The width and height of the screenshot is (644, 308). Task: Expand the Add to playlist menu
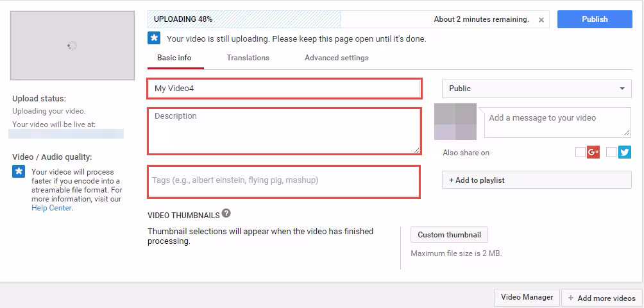pyautogui.click(x=536, y=180)
